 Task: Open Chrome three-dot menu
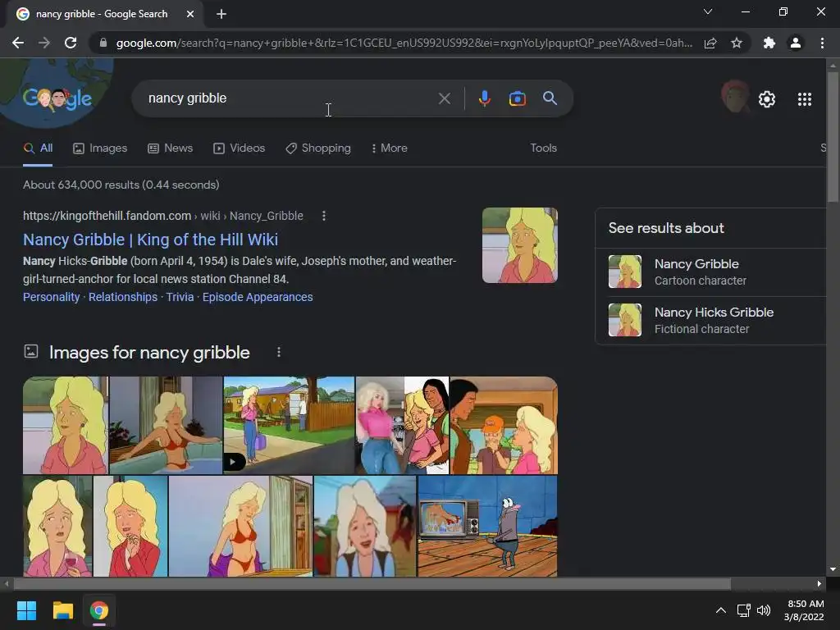822,43
